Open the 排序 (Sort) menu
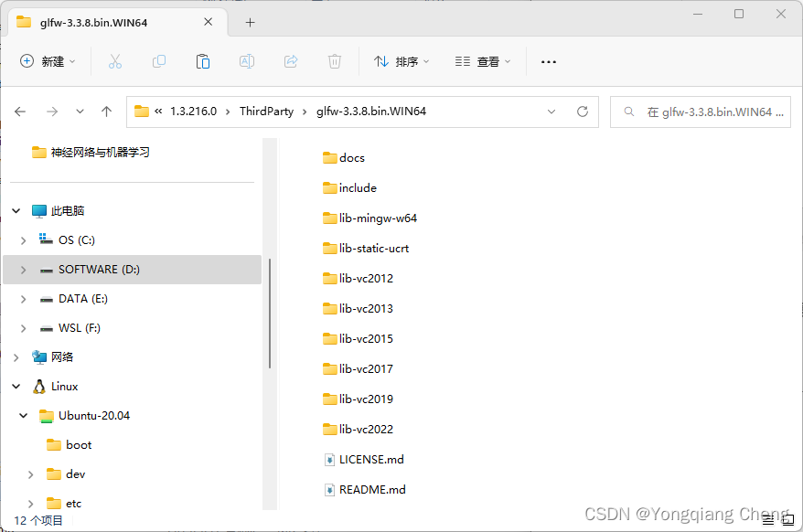 [x=402, y=61]
